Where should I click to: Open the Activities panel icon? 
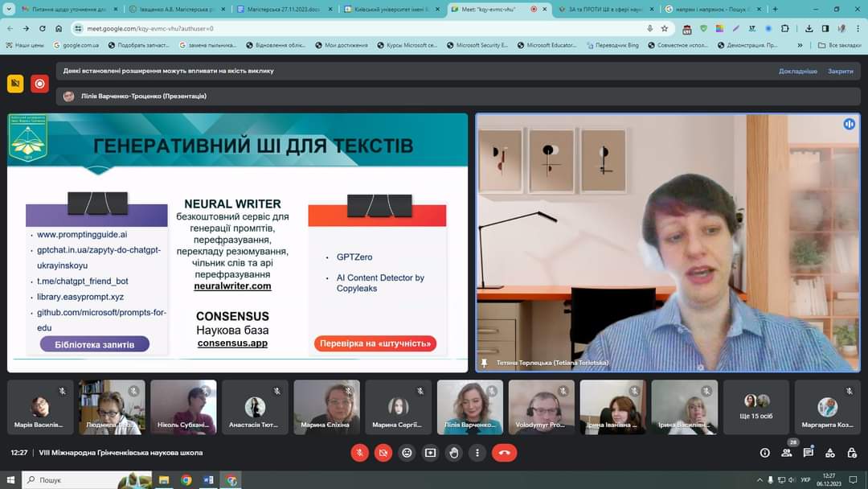point(830,453)
